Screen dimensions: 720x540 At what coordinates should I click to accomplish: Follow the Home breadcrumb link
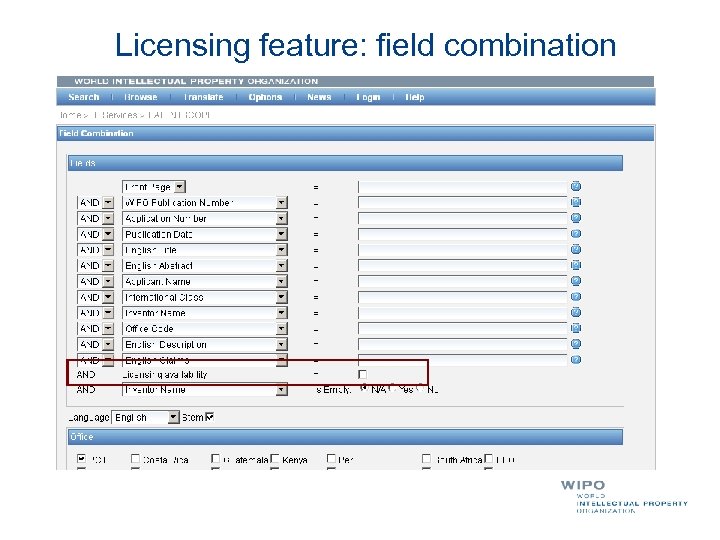[x=71, y=115]
